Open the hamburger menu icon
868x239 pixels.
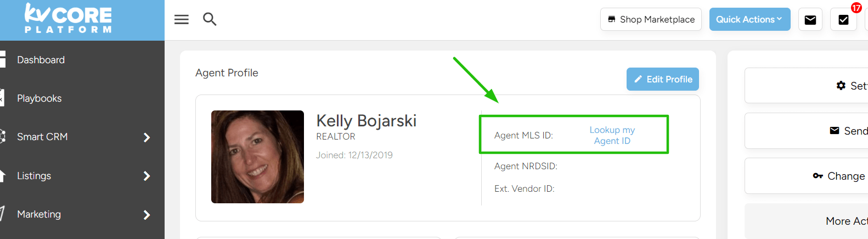[x=182, y=19]
